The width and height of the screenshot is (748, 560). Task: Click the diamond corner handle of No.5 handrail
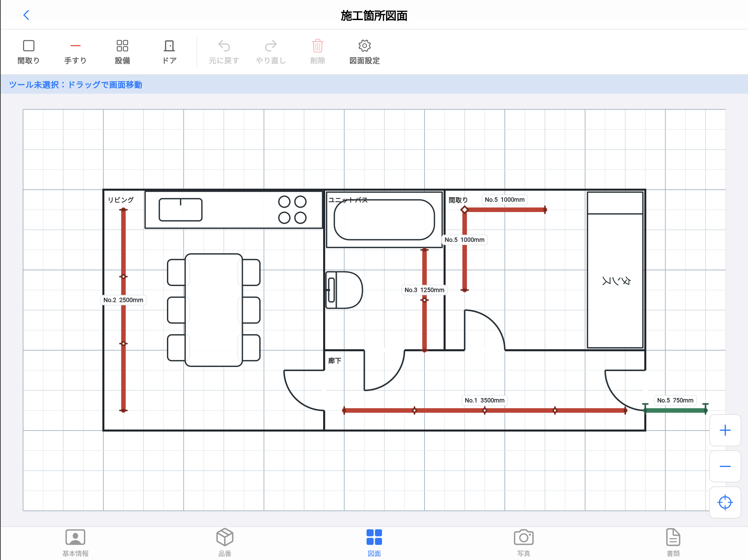[x=465, y=210]
